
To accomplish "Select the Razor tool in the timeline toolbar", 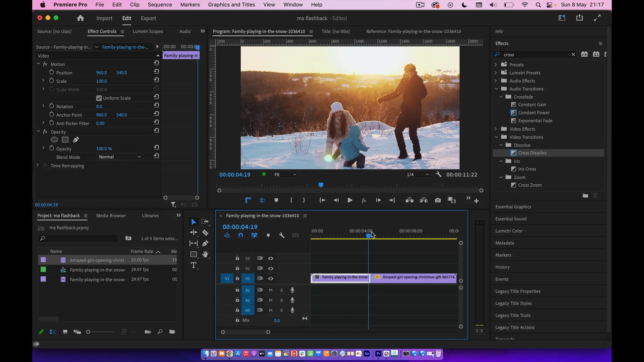I will 206,233.
